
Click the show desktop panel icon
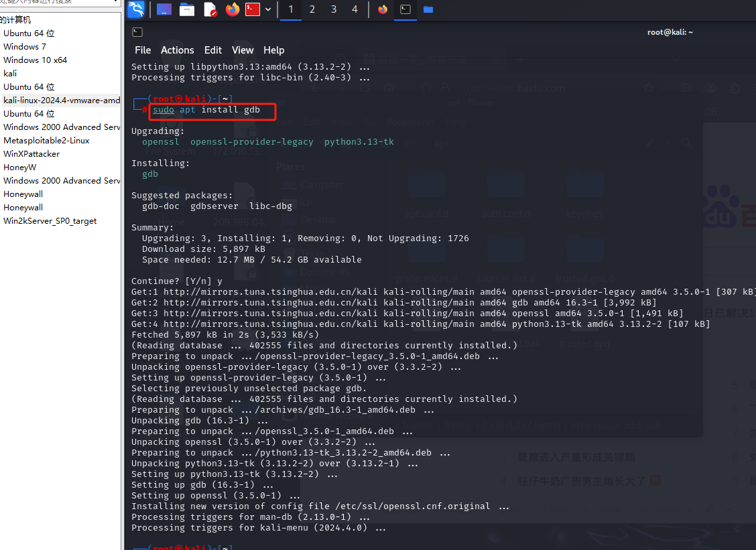click(x=164, y=9)
